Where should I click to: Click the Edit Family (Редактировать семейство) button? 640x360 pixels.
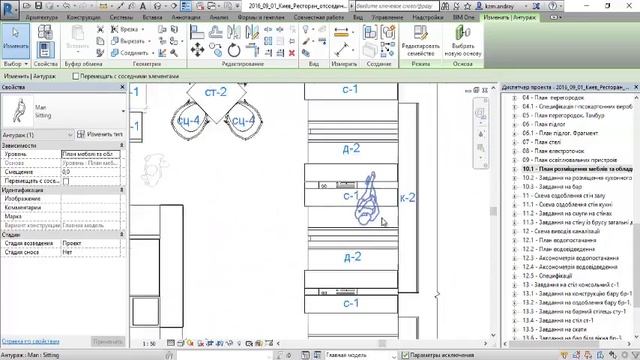420,41
